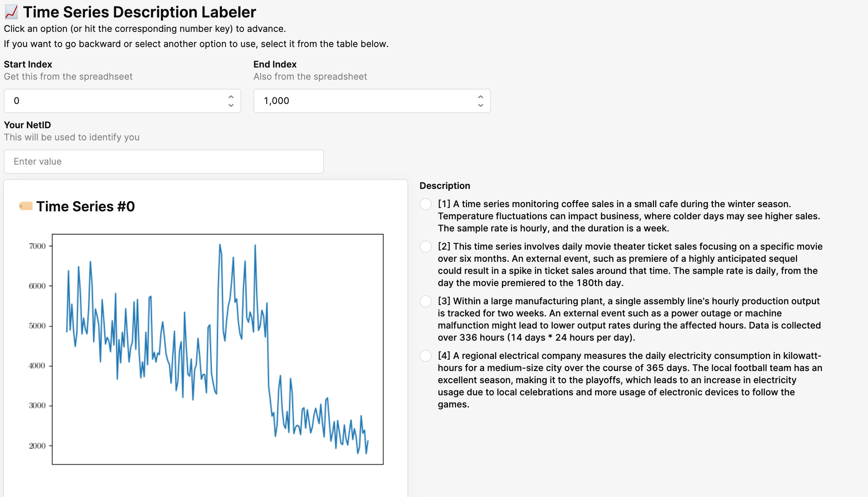
Task: Click the manufacturing plant description text
Action: pyautogui.click(x=629, y=319)
